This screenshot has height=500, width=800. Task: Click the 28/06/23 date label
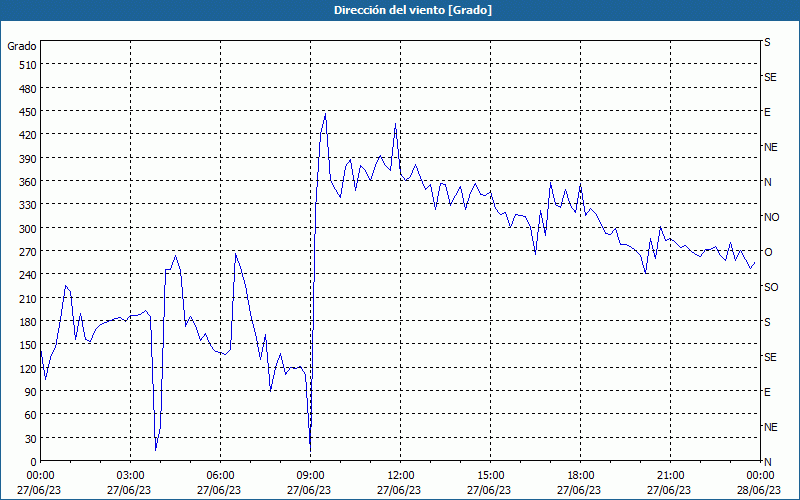point(760,490)
